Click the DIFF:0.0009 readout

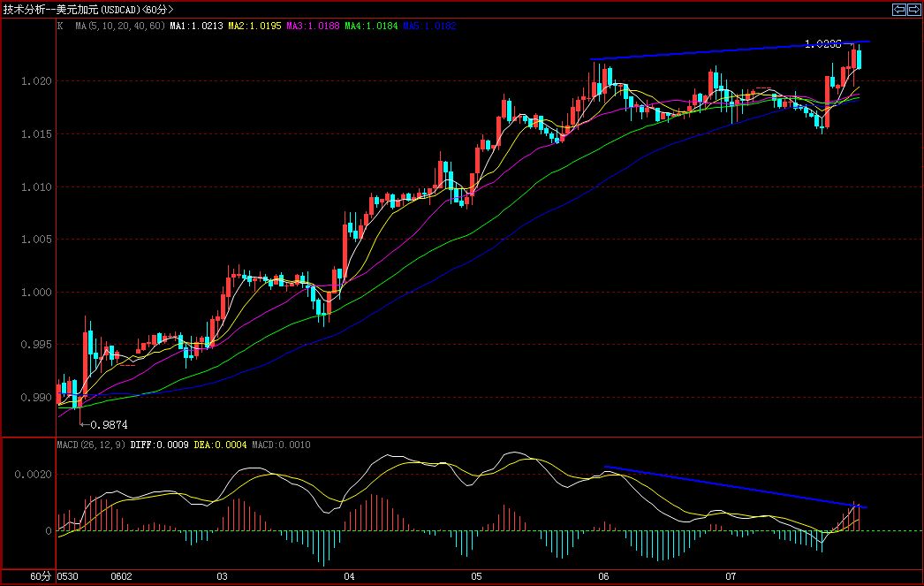pyautogui.click(x=159, y=445)
